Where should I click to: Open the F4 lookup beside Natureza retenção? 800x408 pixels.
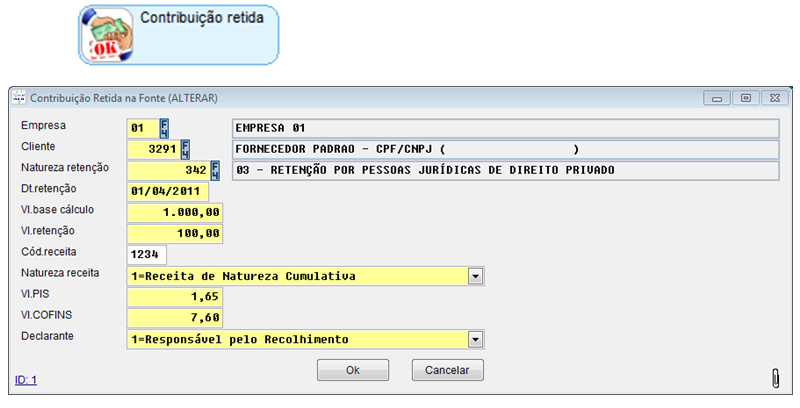(x=214, y=170)
